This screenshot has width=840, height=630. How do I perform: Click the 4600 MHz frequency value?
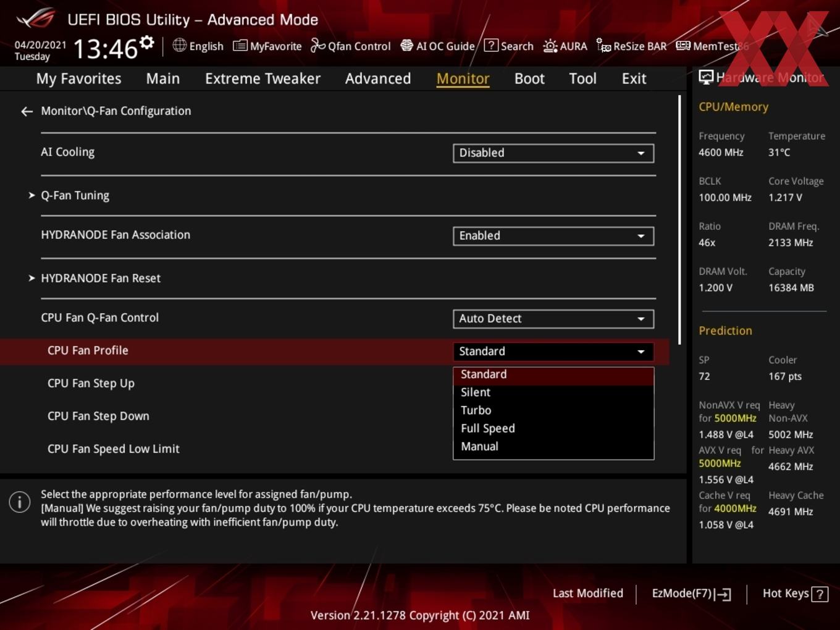pyautogui.click(x=721, y=152)
